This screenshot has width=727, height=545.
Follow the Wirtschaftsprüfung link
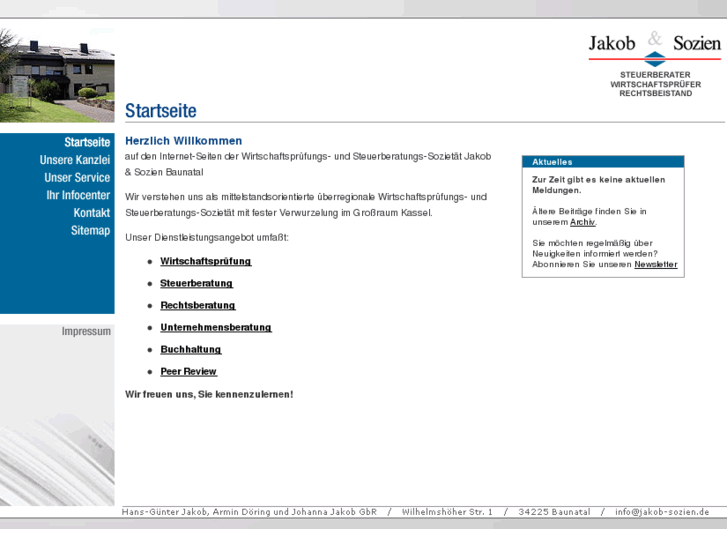[205, 261]
